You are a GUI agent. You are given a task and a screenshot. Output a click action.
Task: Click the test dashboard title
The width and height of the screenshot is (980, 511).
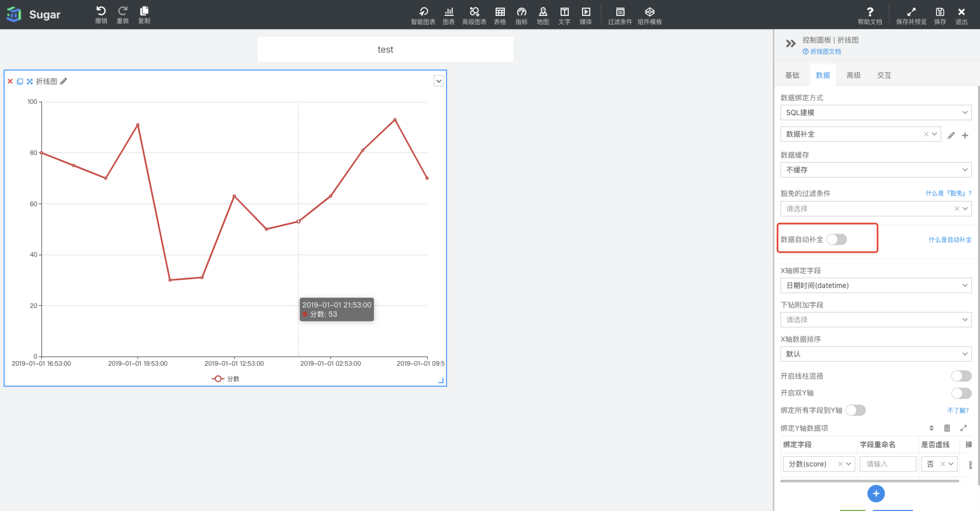click(385, 49)
